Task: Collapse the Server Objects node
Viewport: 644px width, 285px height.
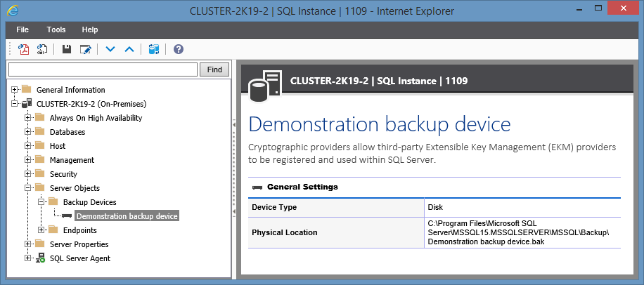Action: click(x=28, y=188)
